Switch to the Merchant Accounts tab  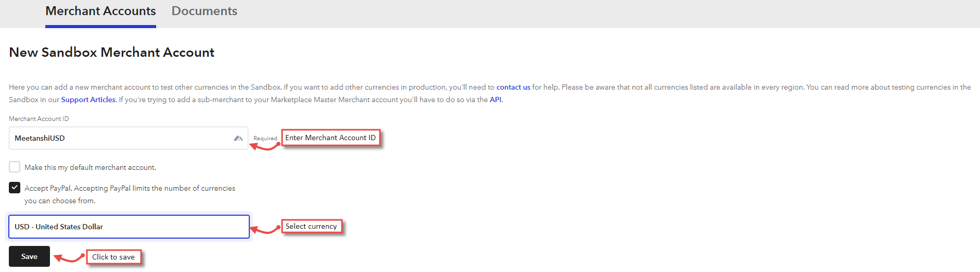[100, 11]
